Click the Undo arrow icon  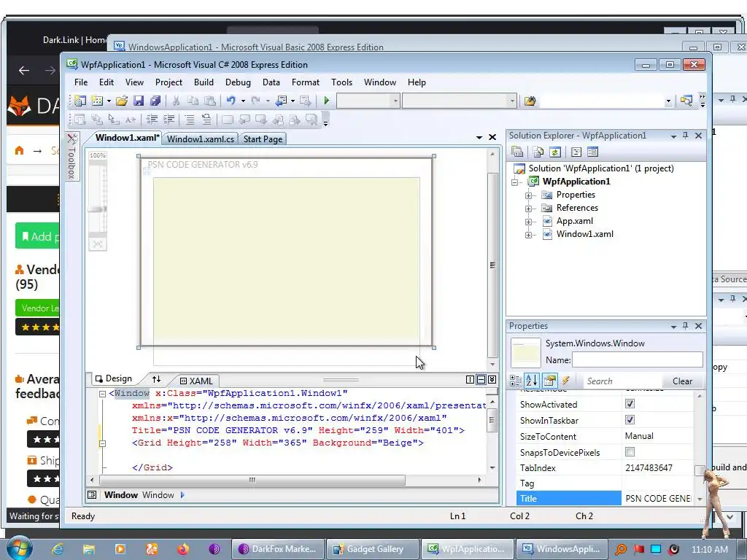(x=231, y=101)
